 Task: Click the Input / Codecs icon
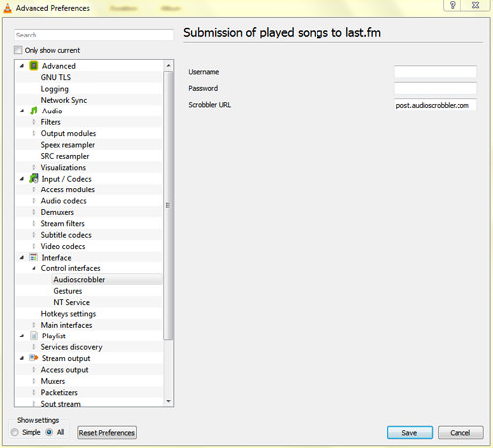point(34,179)
